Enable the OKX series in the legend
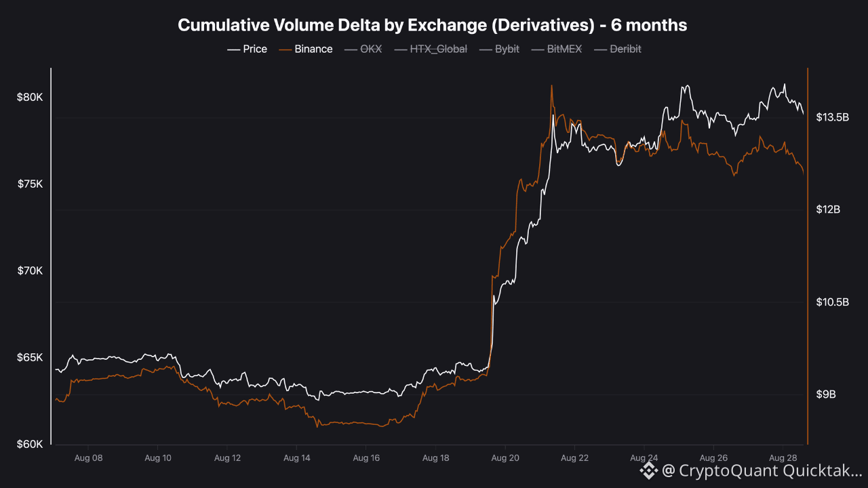This screenshot has height=488, width=868. click(363, 49)
